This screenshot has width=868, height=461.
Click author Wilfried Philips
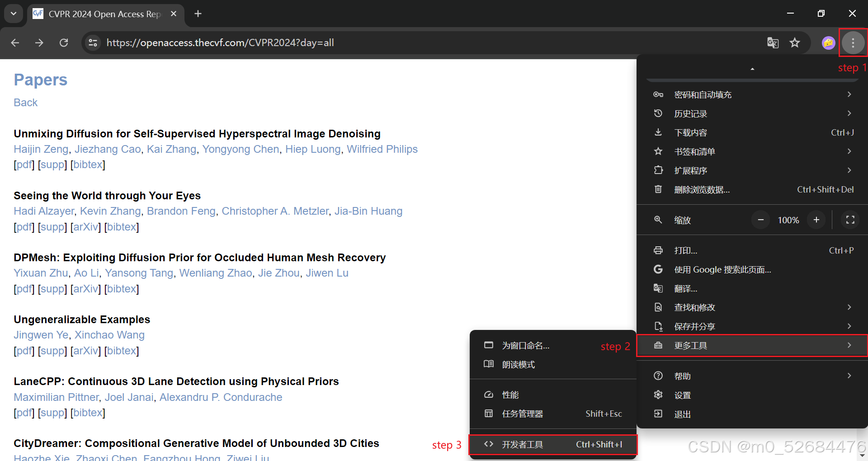coord(382,149)
